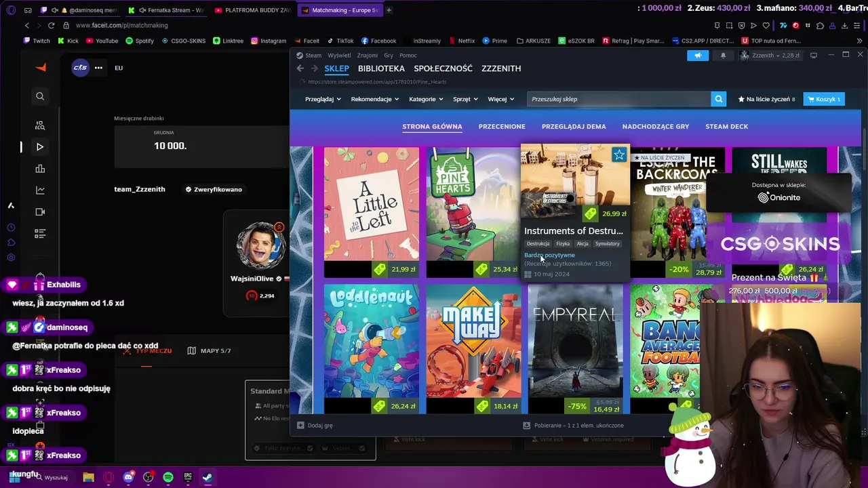This screenshot has height=488, width=868.
Task: Switch to PLATFORMA BUDDY browser tab
Action: (x=252, y=10)
